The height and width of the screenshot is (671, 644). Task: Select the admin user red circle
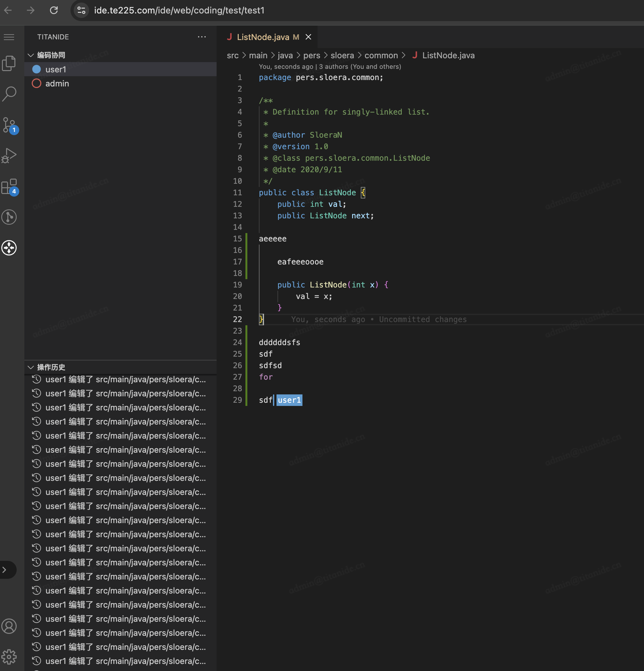(x=37, y=84)
